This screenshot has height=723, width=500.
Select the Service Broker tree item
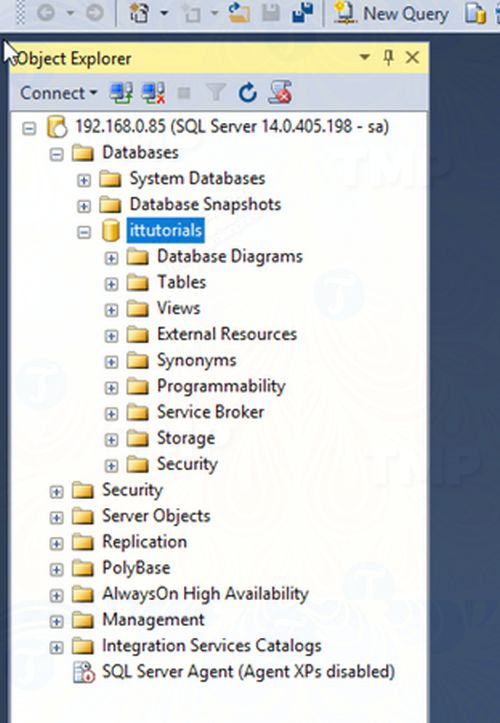[x=210, y=412]
